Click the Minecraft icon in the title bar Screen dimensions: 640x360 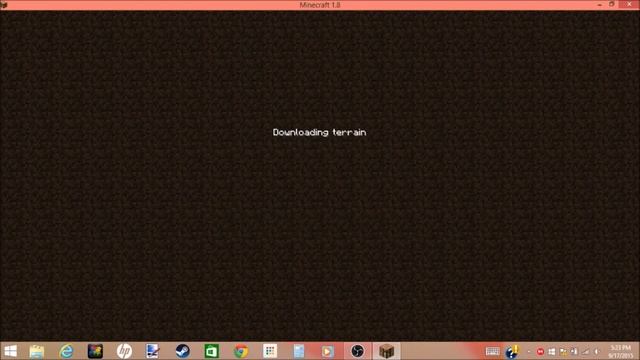pyautogui.click(x=4, y=5)
